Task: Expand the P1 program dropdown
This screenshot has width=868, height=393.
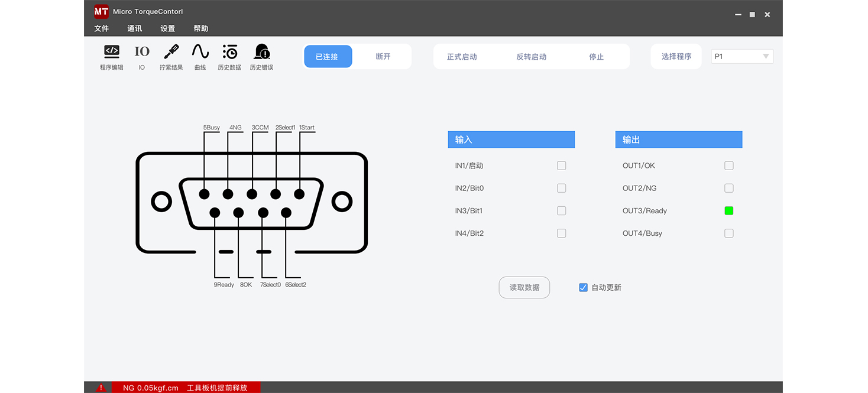Action: click(x=742, y=57)
